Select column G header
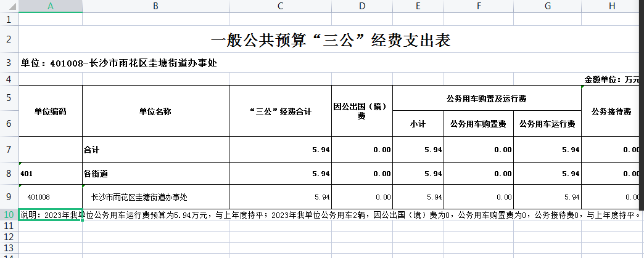This screenshot has height=258, width=644. pos(547,6)
